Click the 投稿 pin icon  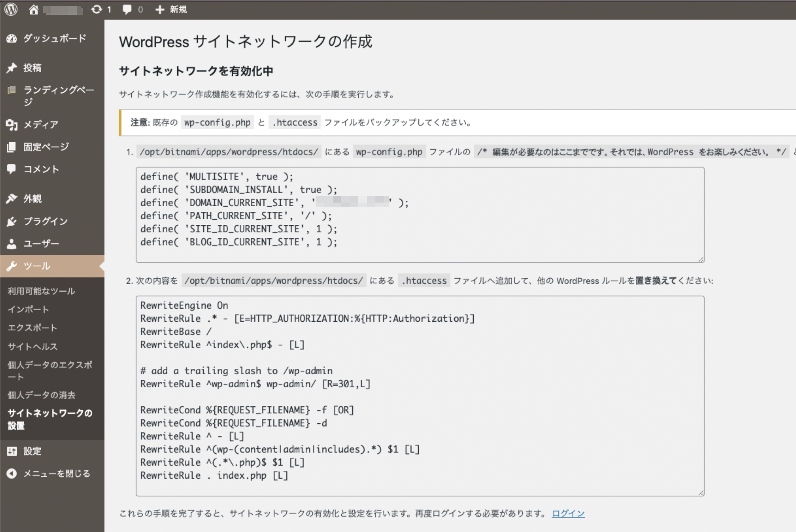point(11,68)
